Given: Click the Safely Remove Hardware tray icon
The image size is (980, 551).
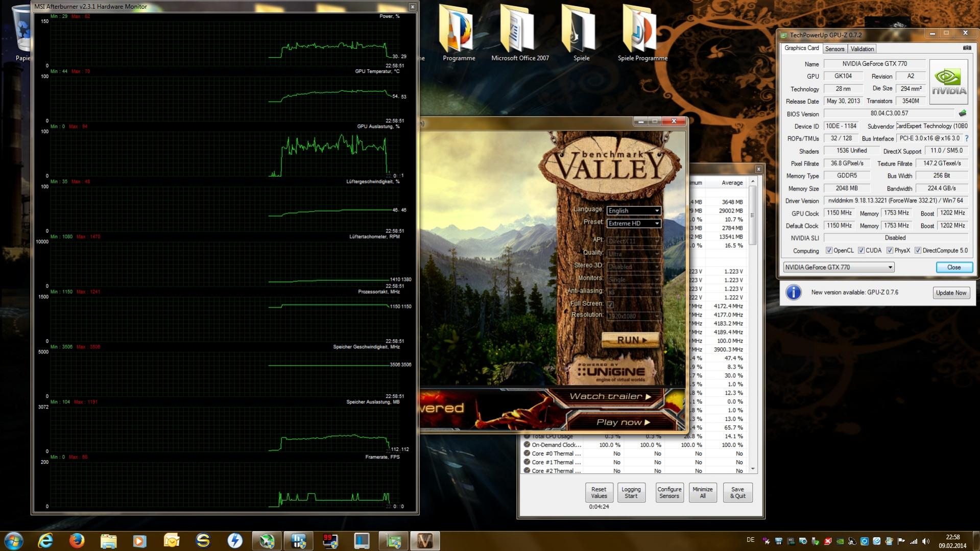Looking at the screenshot, I should pos(816,541).
